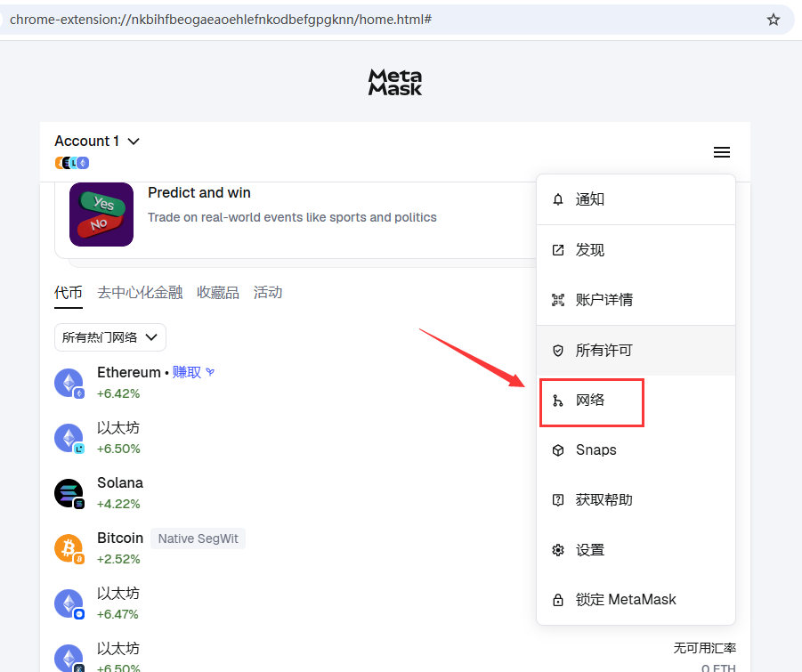Click the Ethereum token name

point(129,372)
